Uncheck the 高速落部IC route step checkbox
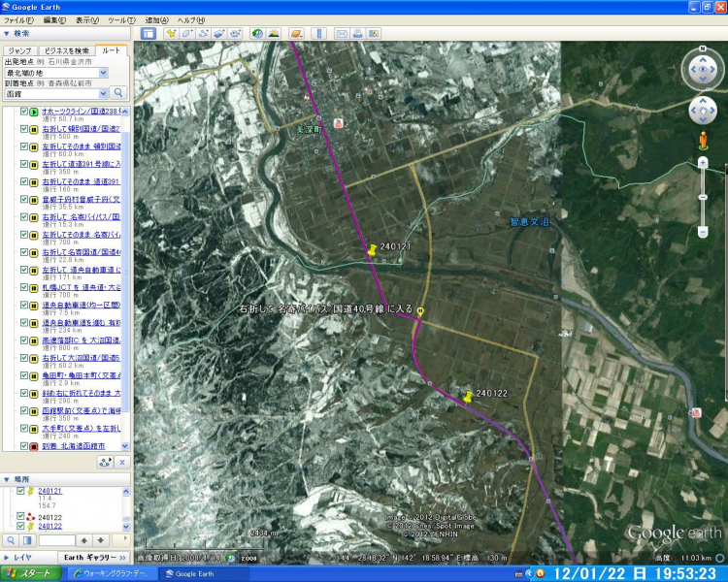This screenshot has width=728, height=582. point(23,340)
